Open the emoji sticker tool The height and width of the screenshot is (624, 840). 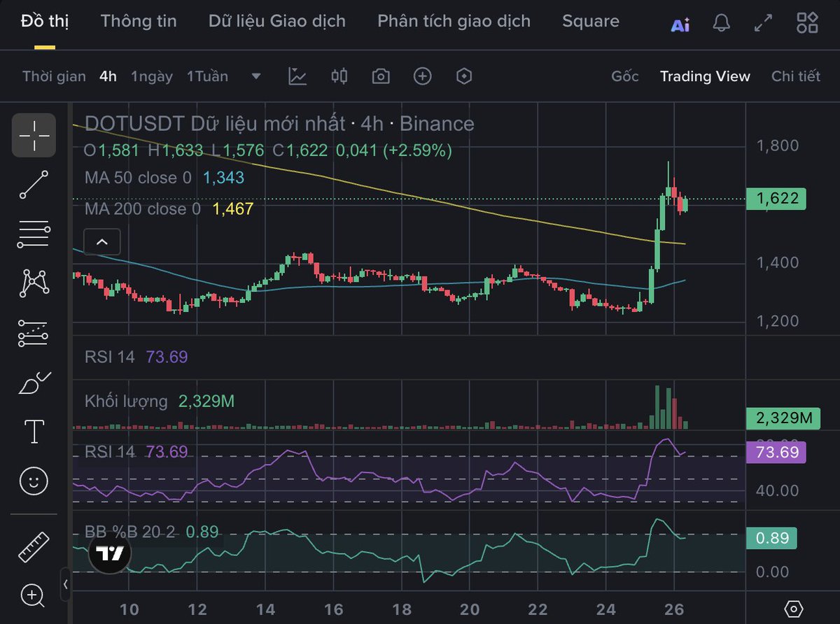click(34, 481)
